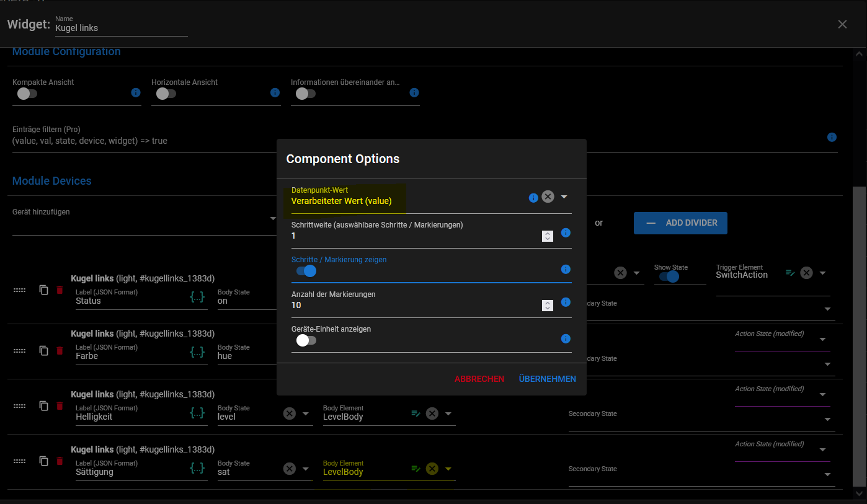The width and height of the screenshot is (867, 504).
Task: Clear Helligkeit LevelBody body element
Action: coord(432,413)
